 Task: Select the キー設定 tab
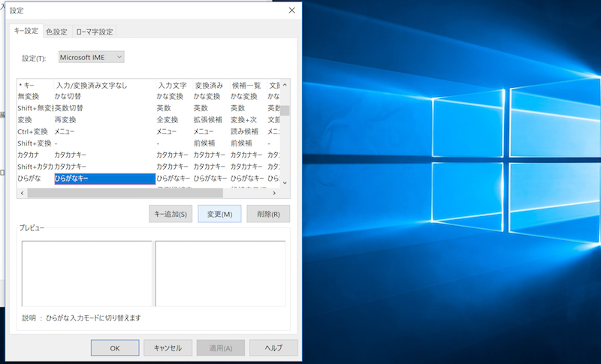(26, 31)
